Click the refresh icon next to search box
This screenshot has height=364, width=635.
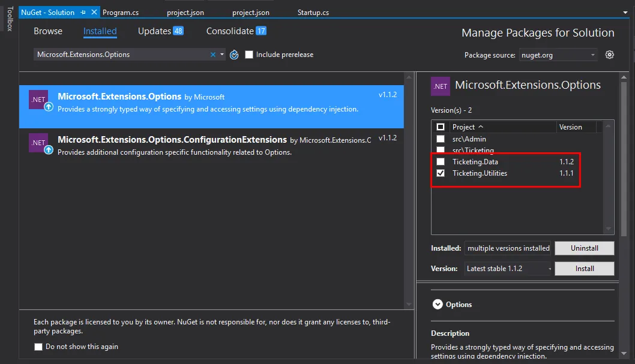coord(234,55)
